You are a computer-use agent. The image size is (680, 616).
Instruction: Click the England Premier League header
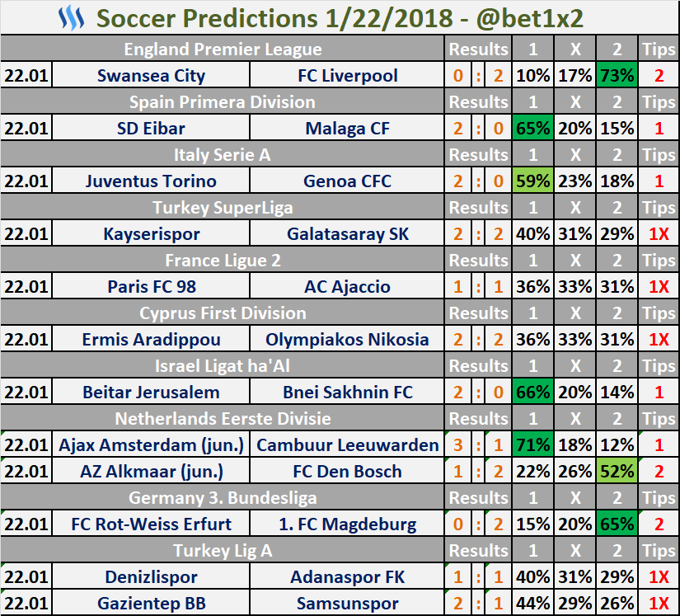click(x=223, y=49)
